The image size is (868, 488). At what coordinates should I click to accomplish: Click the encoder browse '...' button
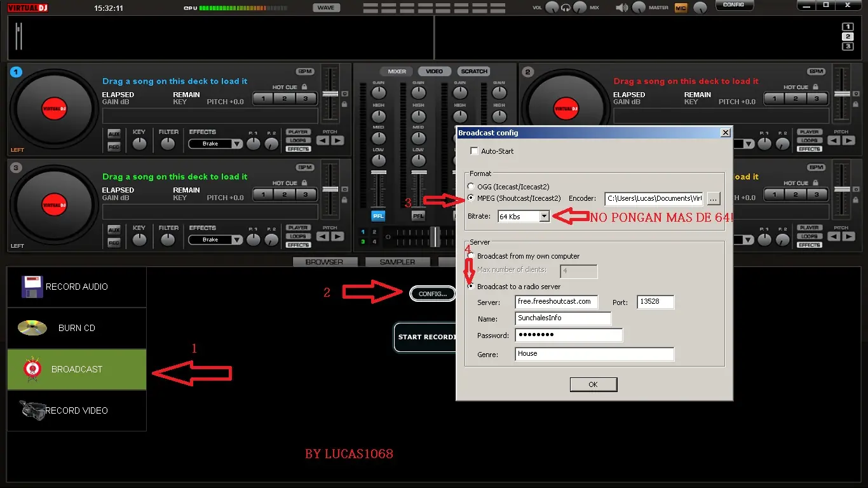pyautogui.click(x=713, y=199)
